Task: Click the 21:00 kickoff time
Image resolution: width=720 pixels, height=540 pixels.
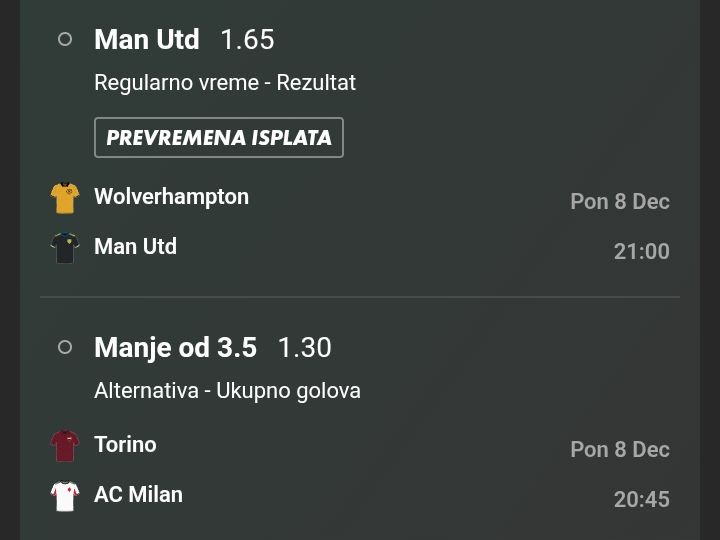Action: pos(641,252)
